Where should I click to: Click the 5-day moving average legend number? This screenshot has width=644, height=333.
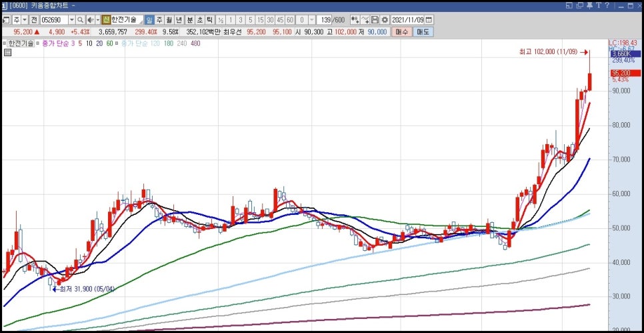[x=80, y=43]
